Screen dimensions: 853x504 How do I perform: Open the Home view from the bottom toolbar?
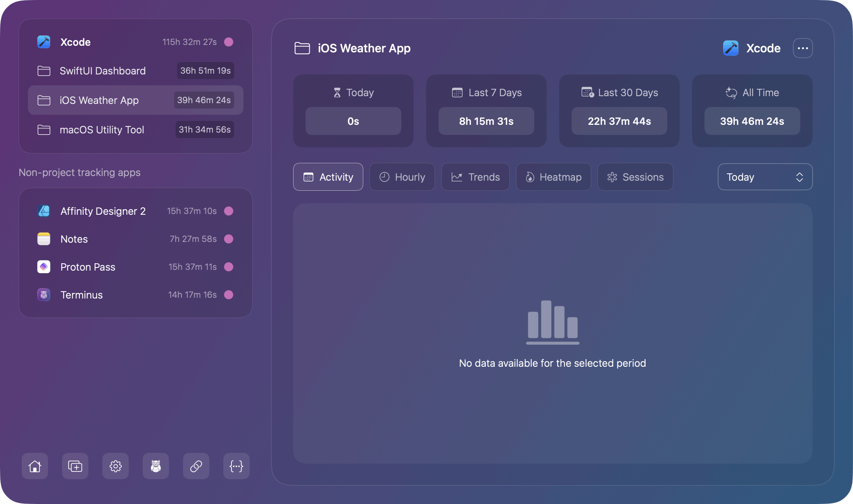pyautogui.click(x=35, y=466)
